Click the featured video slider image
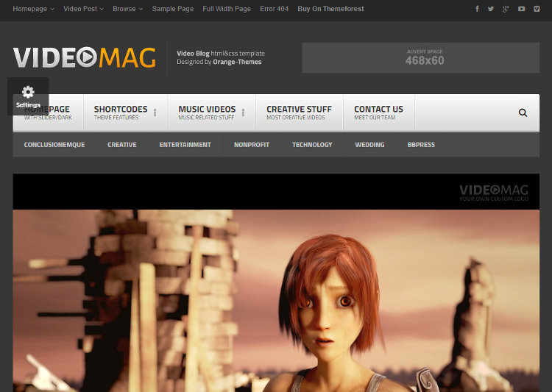This screenshot has width=552, height=392. (x=276, y=282)
